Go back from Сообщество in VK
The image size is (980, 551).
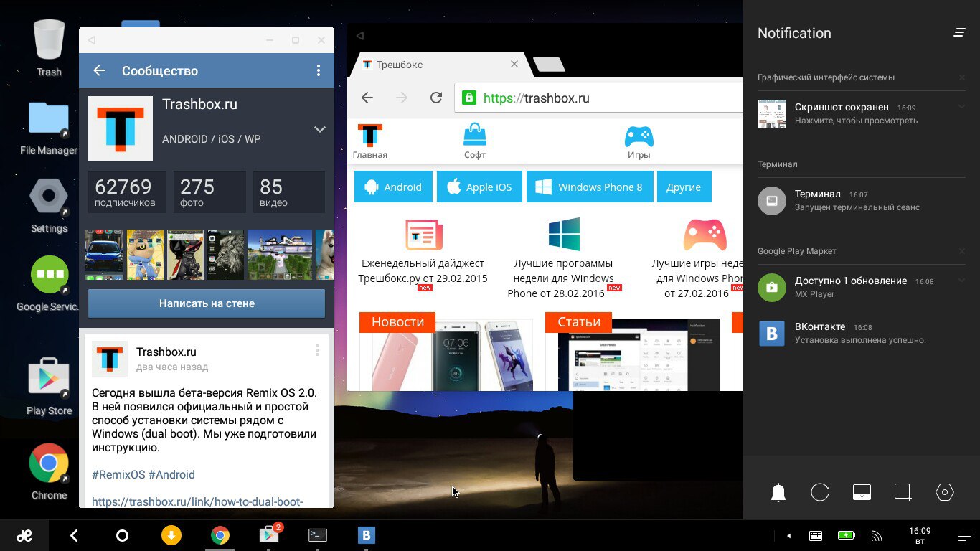[x=99, y=70]
